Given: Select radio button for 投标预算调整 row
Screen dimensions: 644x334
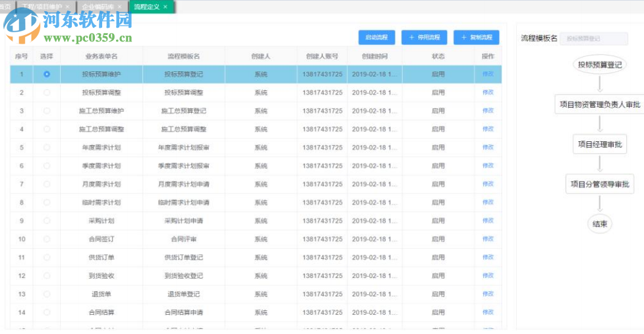Looking at the screenshot, I should (x=47, y=92).
